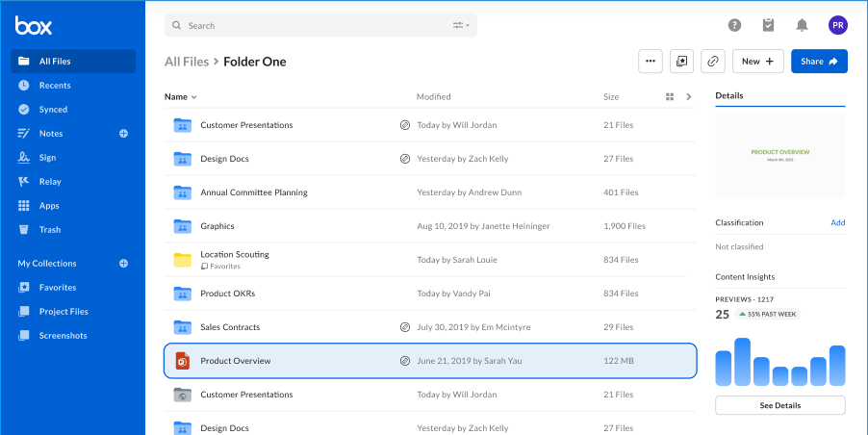Click the blue Share button

click(x=819, y=62)
